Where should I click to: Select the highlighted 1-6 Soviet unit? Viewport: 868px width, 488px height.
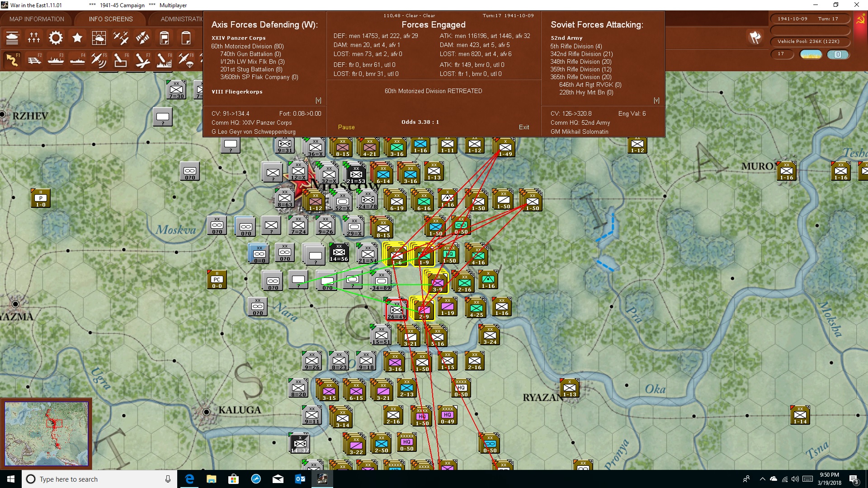pos(396,255)
